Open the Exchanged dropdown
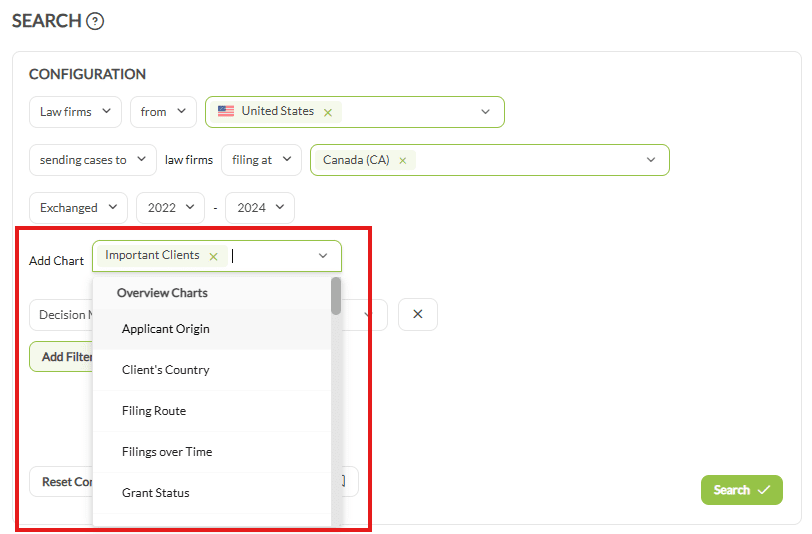The height and width of the screenshot is (534, 812). click(78, 208)
